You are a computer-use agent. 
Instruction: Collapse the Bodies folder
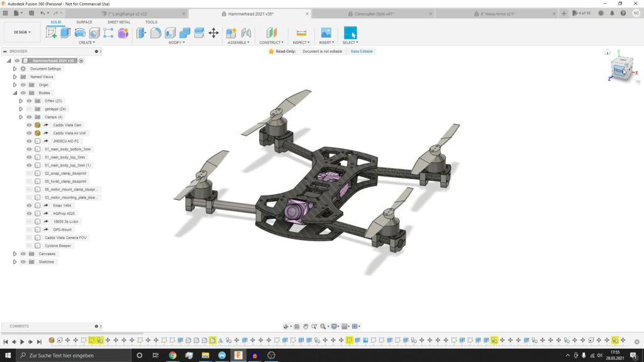(15, 93)
